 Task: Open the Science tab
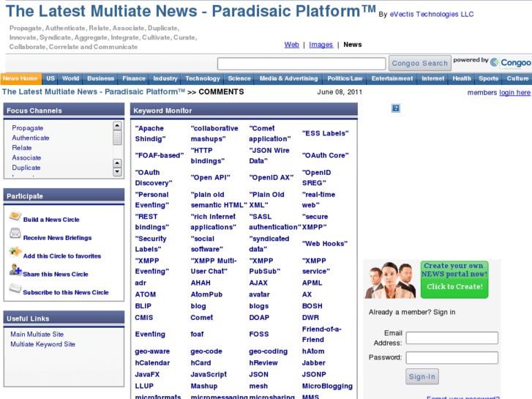[x=239, y=78]
